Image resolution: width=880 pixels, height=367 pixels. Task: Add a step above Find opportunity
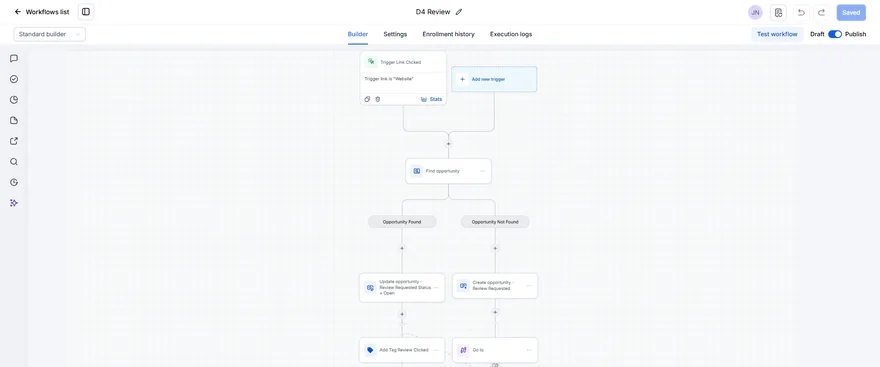click(x=448, y=144)
